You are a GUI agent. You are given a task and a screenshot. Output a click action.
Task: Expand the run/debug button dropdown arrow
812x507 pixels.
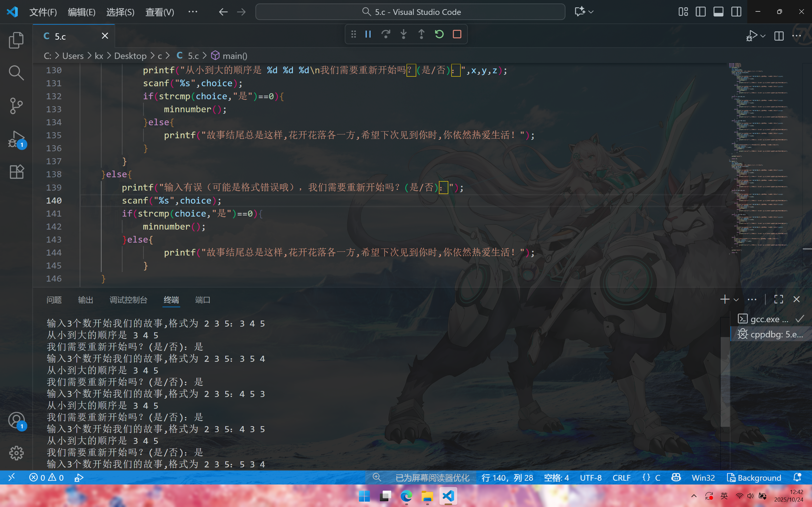click(x=763, y=36)
